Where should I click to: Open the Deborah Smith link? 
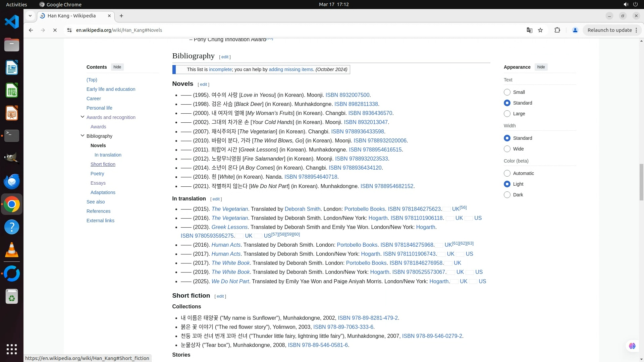pos(302,209)
